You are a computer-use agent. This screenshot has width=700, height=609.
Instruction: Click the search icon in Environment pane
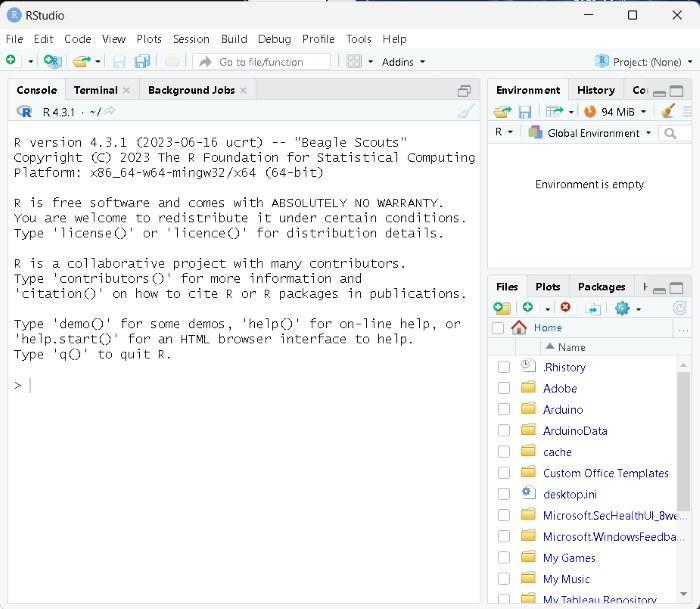pyautogui.click(x=670, y=133)
